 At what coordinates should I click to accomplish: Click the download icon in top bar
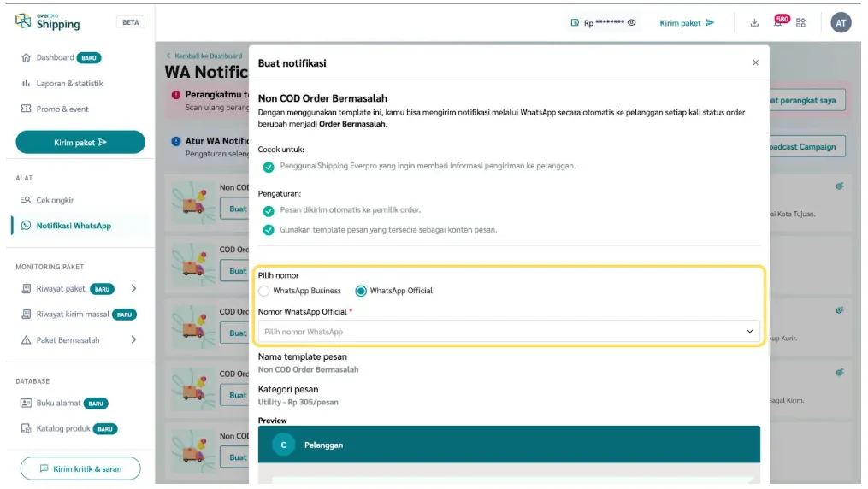pyautogui.click(x=754, y=23)
